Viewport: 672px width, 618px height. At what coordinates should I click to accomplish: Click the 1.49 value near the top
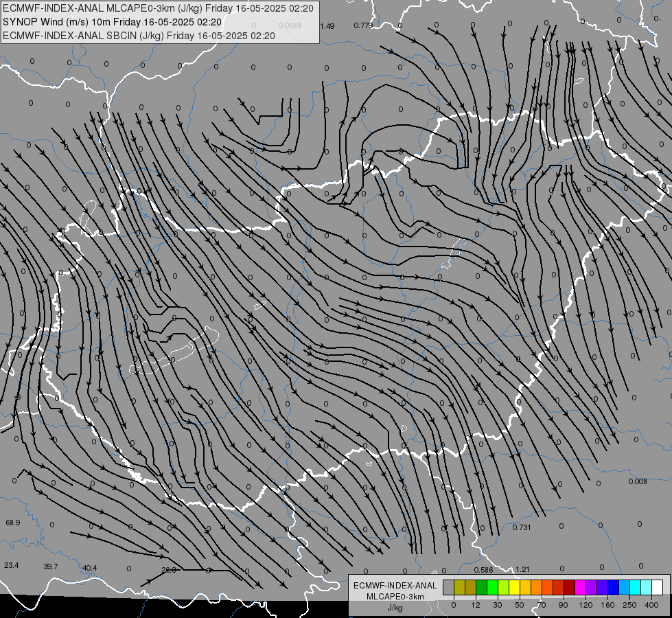[327, 26]
